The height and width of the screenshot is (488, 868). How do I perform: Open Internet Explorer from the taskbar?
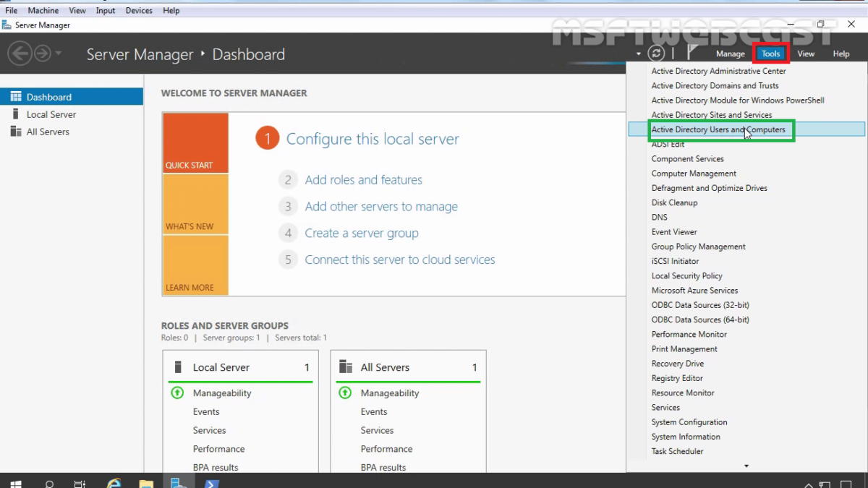(x=114, y=483)
